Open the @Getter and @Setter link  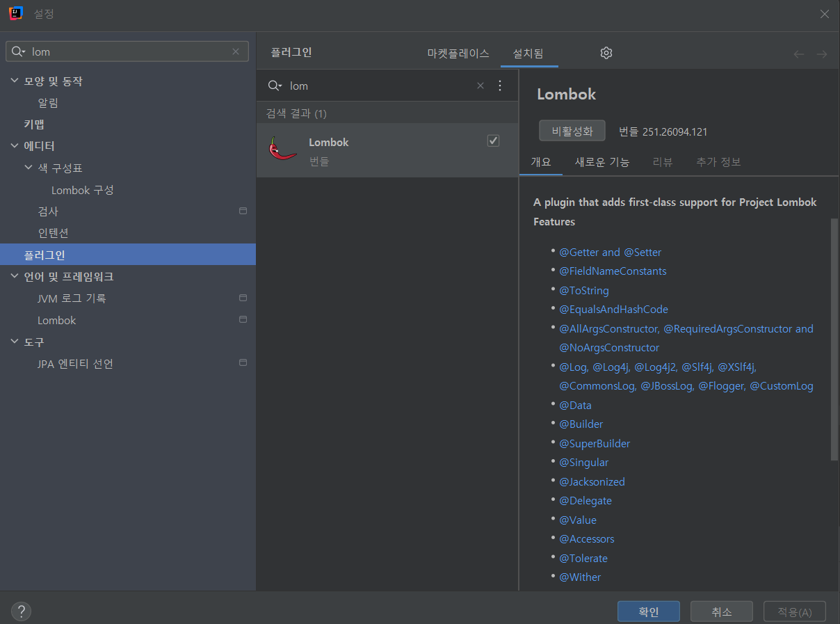pyautogui.click(x=611, y=253)
